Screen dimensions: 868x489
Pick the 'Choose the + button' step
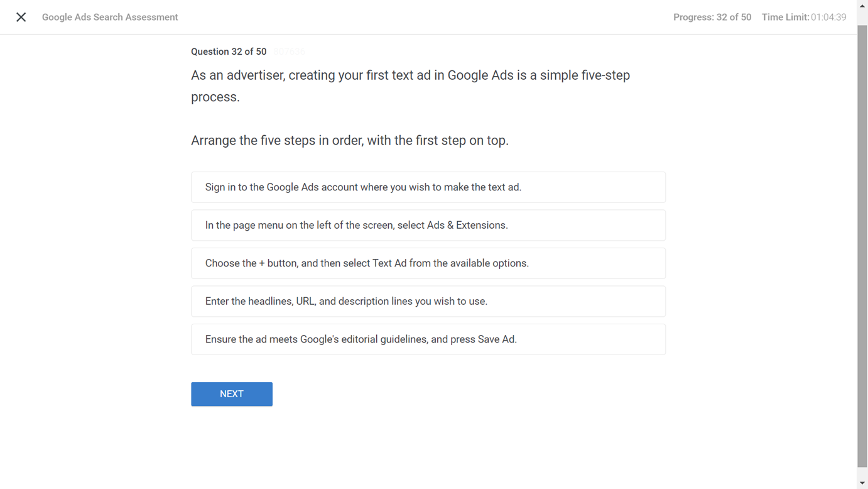point(428,263)
